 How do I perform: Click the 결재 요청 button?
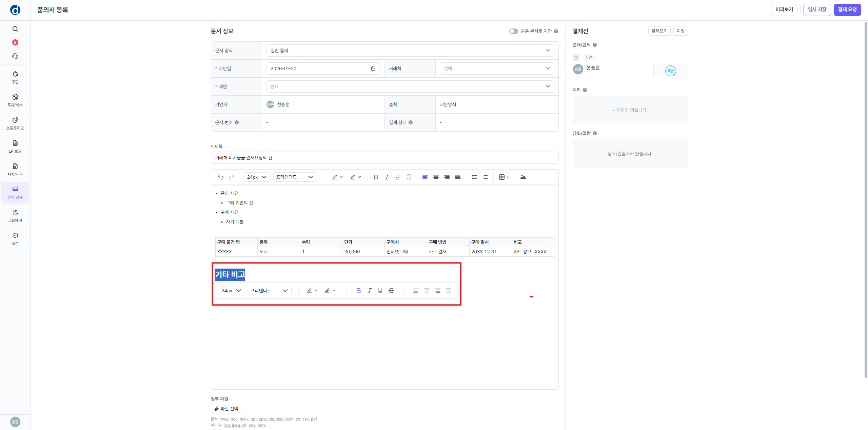coord(847,9)
